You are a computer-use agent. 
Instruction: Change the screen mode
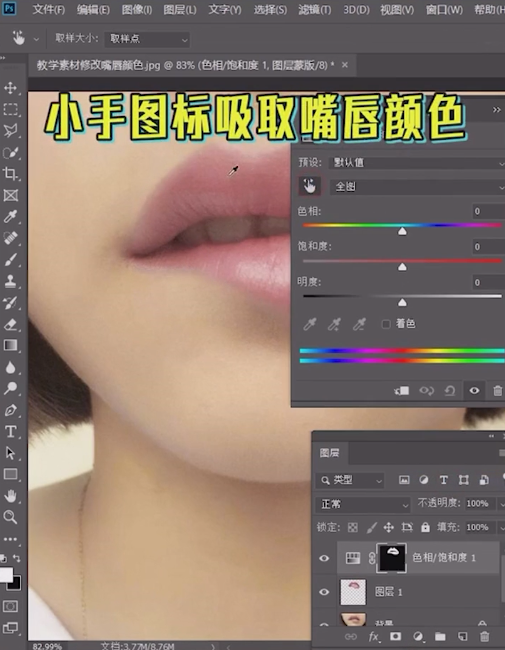click(10, 628)
